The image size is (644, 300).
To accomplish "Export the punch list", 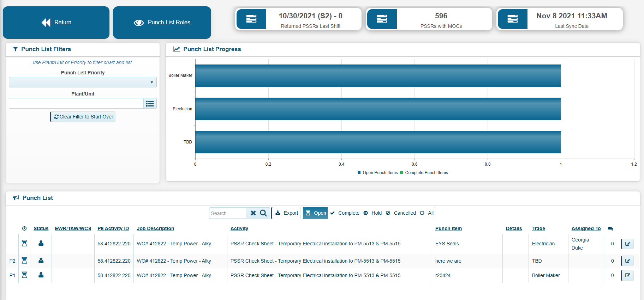I will (x=287, y=213).
